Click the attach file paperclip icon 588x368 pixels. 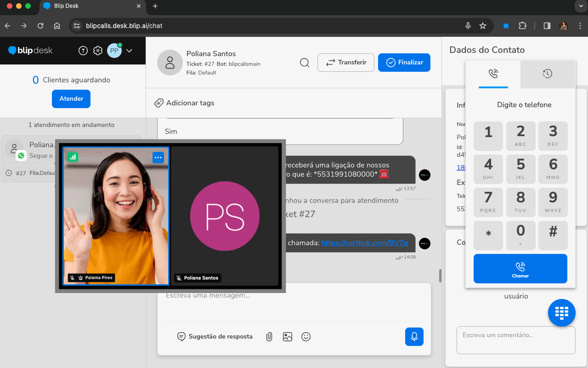pos(269,337)
